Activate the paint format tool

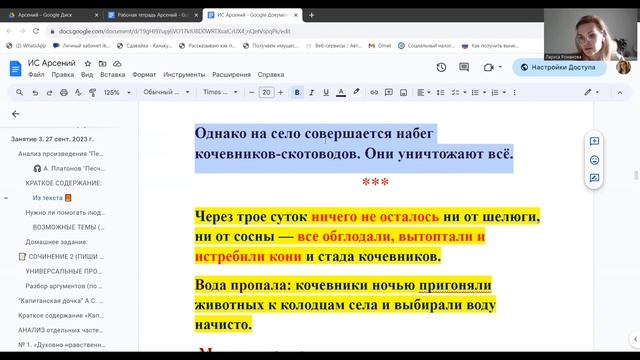[x=93, y=93]
